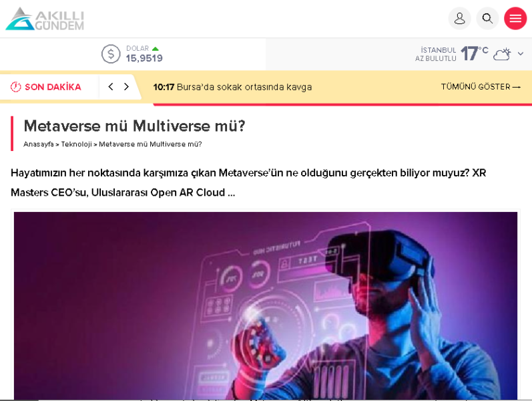Viewport: 532px width, 401px height.
Task: Click the search magnifier icon
Action: point(487,19)
